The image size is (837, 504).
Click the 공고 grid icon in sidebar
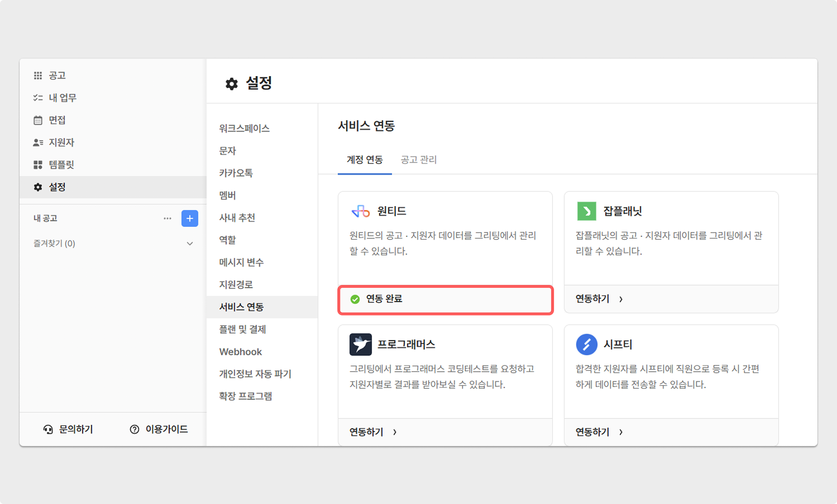click(38, 75)
